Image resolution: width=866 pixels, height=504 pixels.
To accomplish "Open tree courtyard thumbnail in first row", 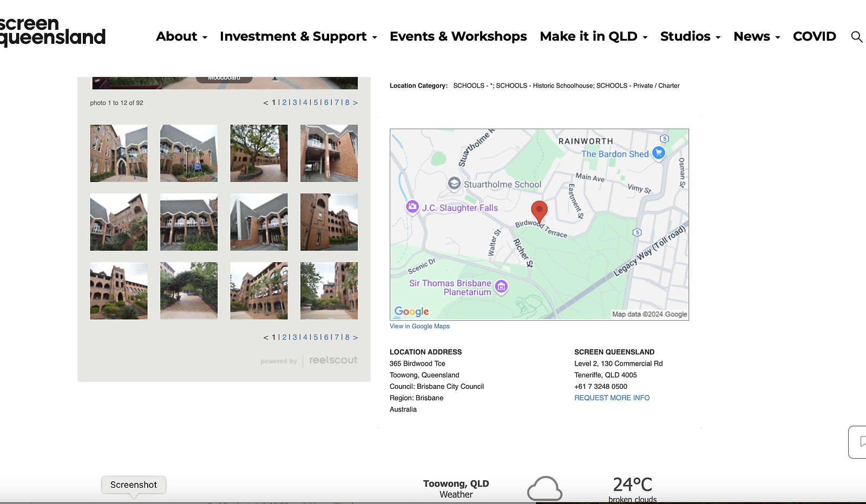I will point(259,153).
